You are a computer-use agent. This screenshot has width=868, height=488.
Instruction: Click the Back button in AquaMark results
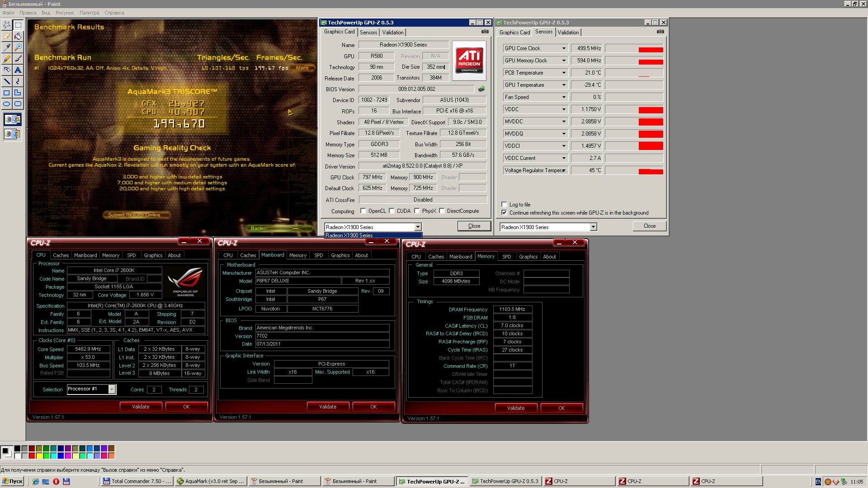(257, 229)
